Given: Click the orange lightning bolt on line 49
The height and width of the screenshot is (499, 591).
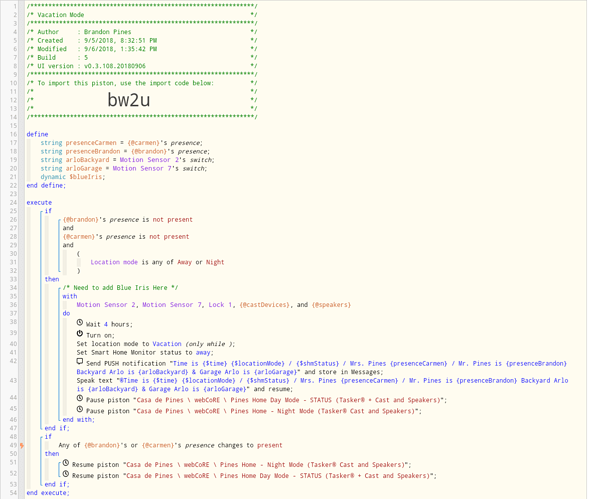Looking at the screenshot, I should click(21, 445).
